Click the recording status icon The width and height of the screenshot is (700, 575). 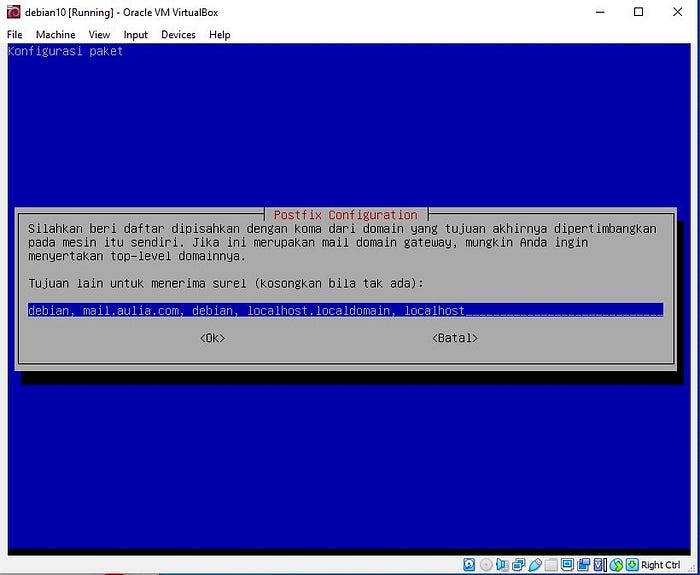[583, 564]
